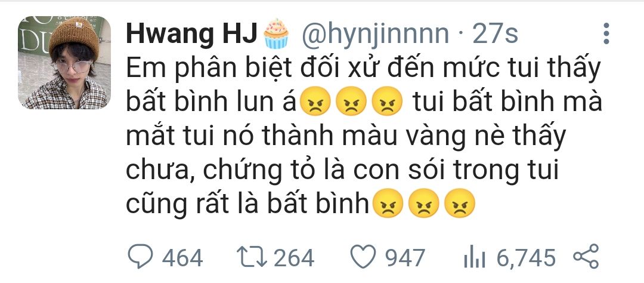This screenshot has height=283, width=644.
Task: Click the 6,745 views count
Action: [526, 258]
